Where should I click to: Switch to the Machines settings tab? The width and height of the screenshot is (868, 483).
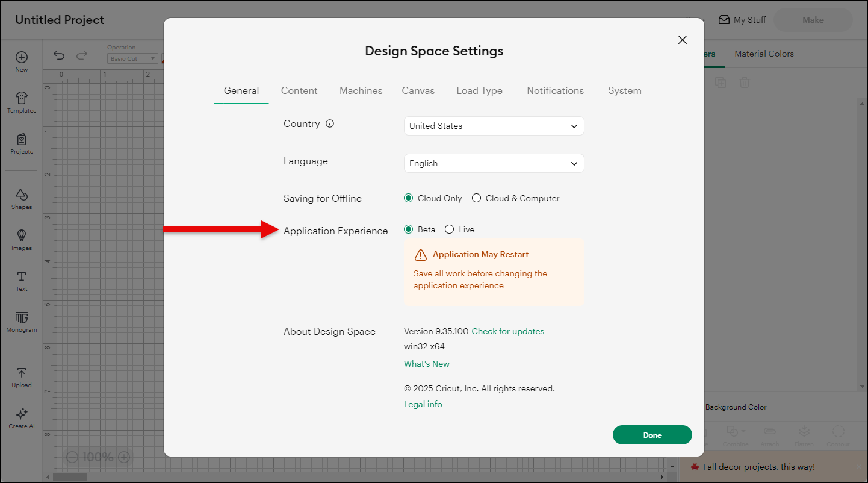[361, 90]
